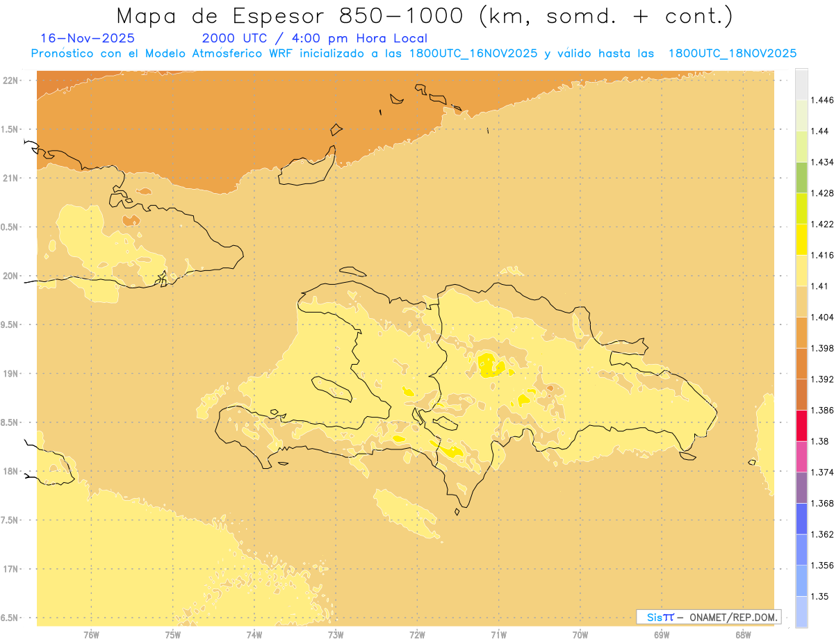
Task: Click the legend value '1.35'
Action: pos(821,596)
